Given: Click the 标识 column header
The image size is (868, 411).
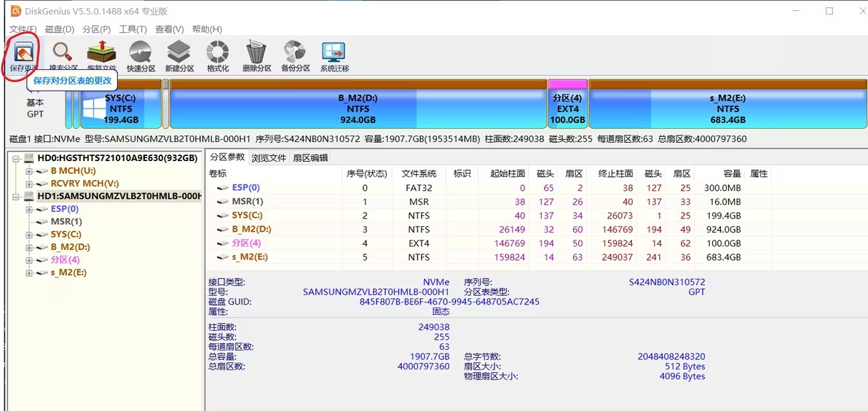Looking at the screenshot, I should point(462,173).
